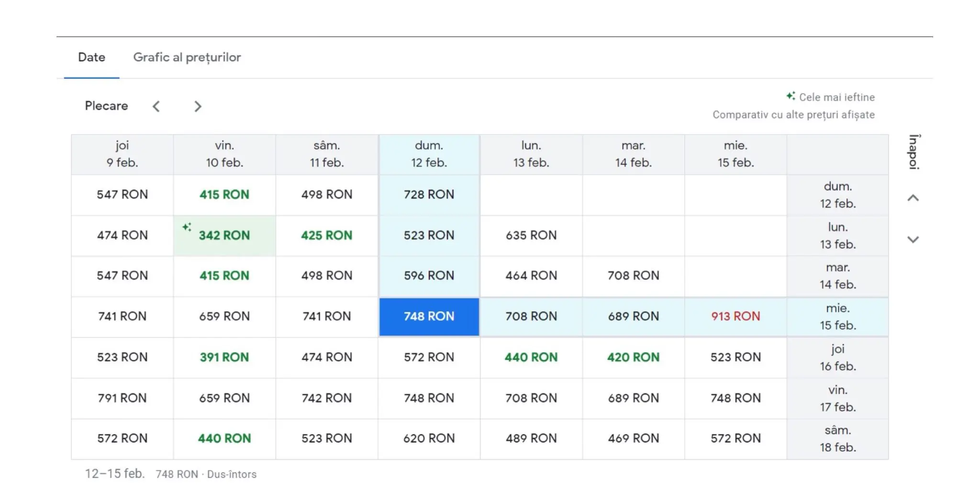
Task: Click the down chevron for return dates
Action: 913,239
